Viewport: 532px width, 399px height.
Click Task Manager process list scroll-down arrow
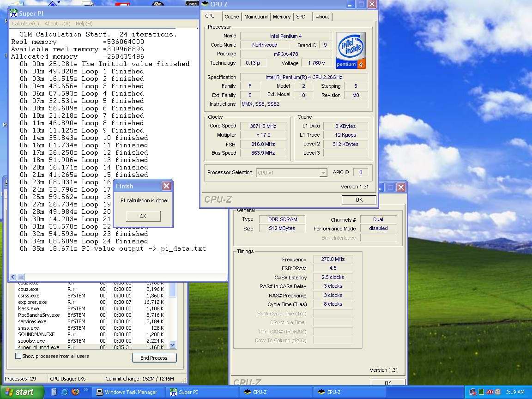tap(172, 345)
